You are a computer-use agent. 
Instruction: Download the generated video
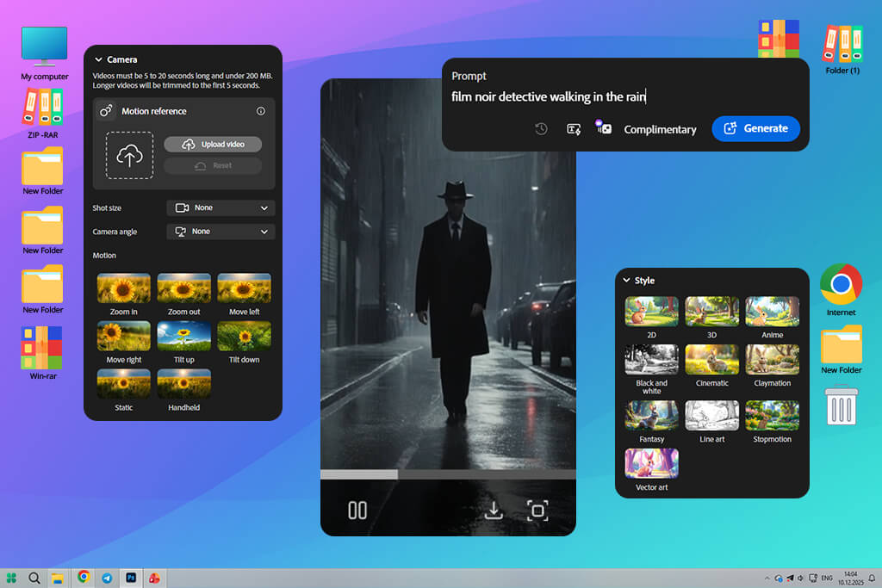click(x=494, y=511)
